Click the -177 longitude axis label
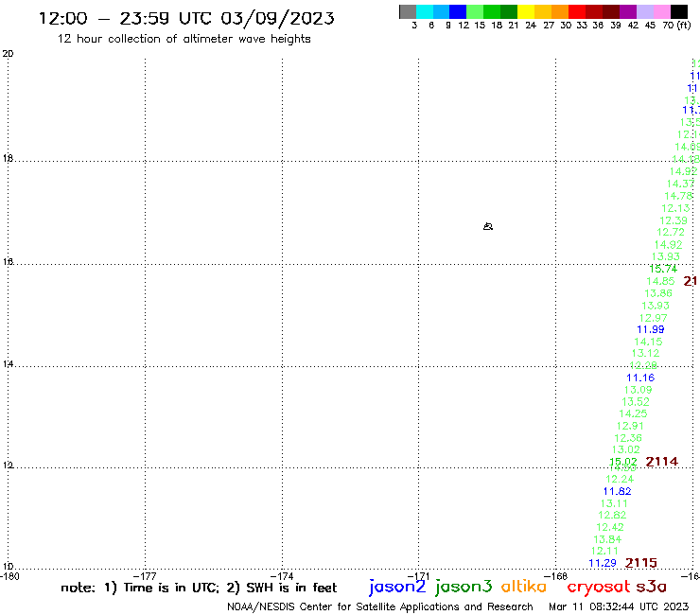This screenshot has height=615, width=700. [145, 576]
